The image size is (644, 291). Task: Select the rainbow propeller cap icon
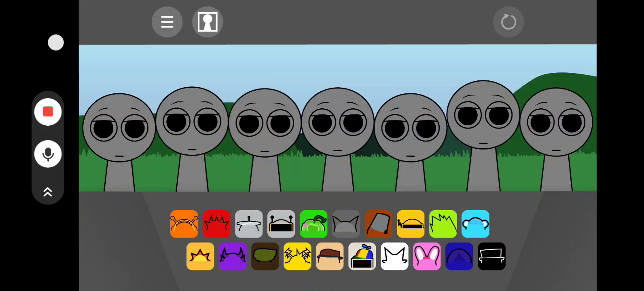tap(362, 256)
